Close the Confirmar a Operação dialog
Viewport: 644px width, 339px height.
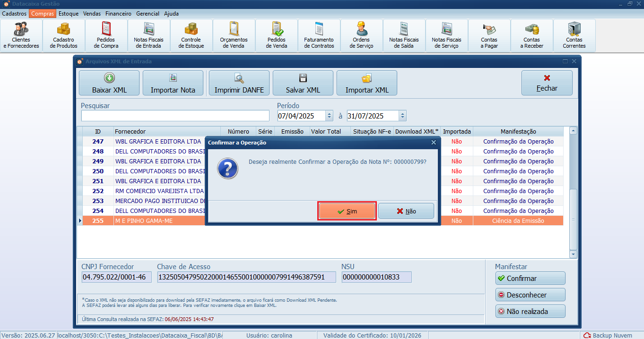[x=434, y=142]
